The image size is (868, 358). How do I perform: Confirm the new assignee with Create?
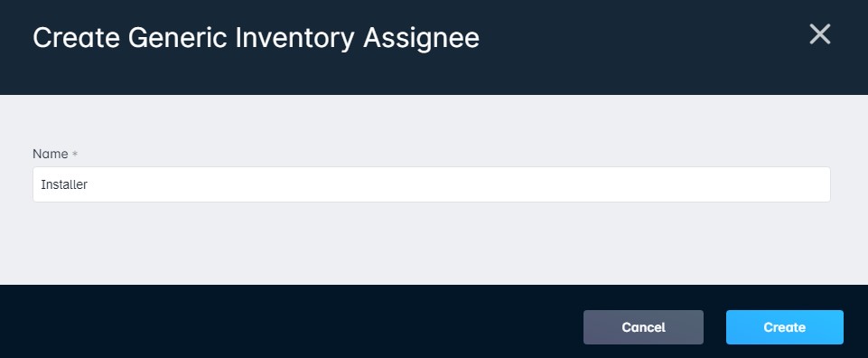pos(784,327)
